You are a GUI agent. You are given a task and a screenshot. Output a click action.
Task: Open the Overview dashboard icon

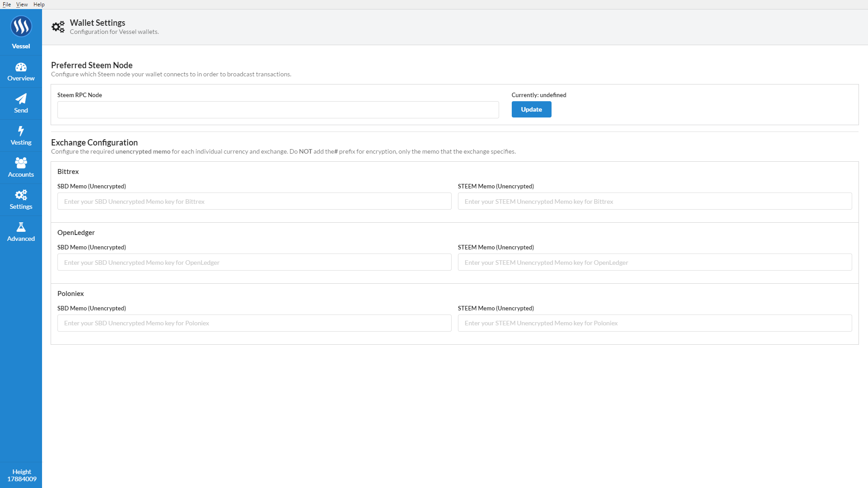click(21, 67)
